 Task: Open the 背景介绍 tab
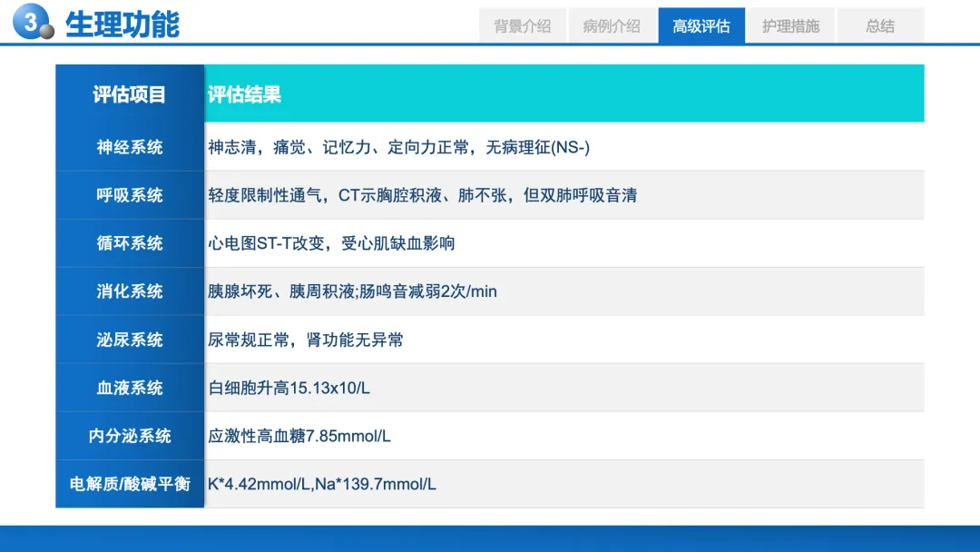pos(523,25)
